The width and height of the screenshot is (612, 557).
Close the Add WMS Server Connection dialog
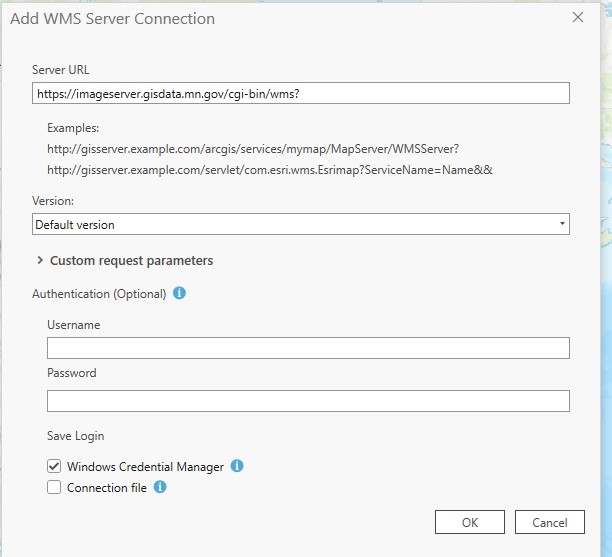(x=578, y=18)
